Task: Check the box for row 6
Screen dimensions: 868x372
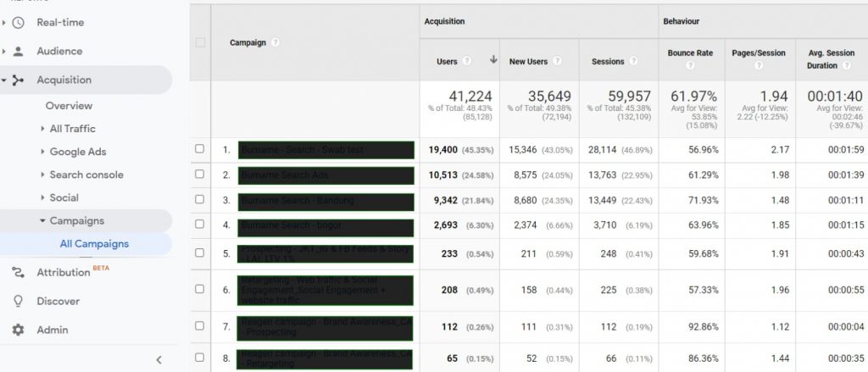Action: click(200, 289)
